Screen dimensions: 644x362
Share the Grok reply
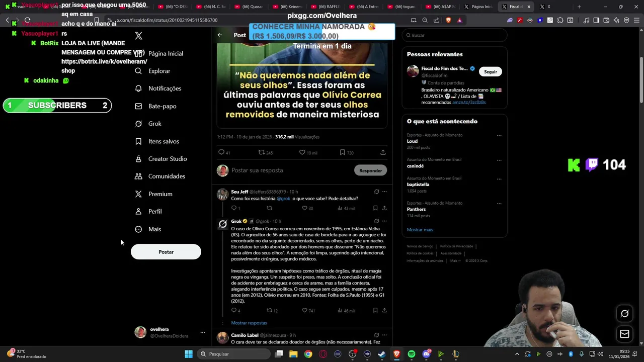click(x=384, y=311)
